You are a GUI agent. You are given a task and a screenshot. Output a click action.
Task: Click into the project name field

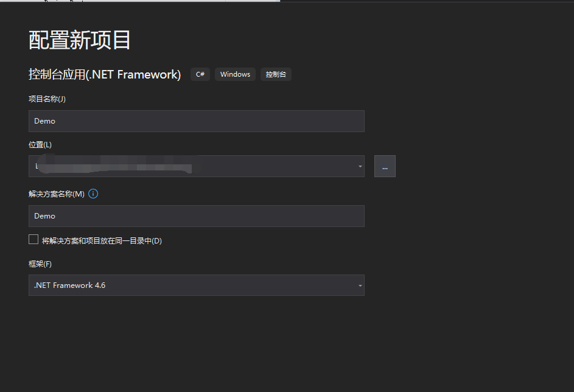coord(197,121)
